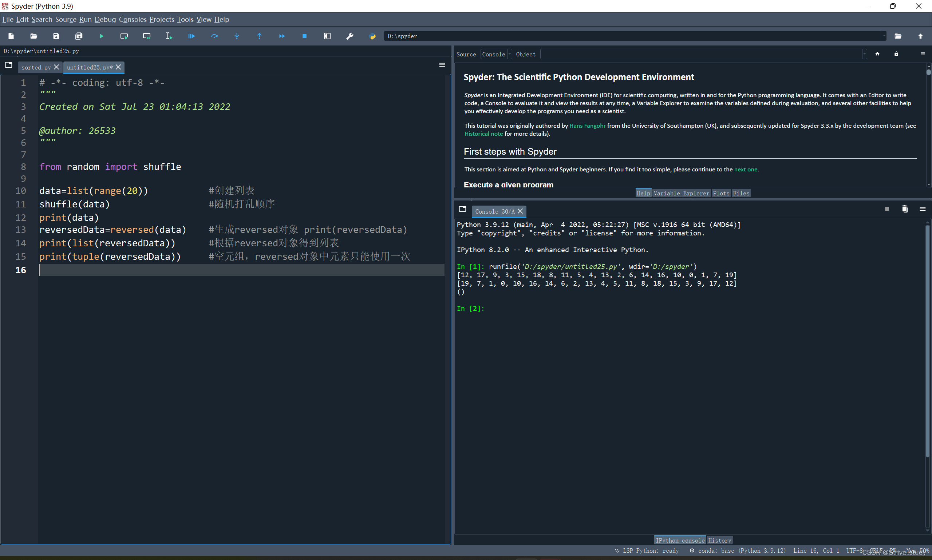Image resolution: width=932 pixels, height=560 pixels.
Task: Click the Save all files icon
Action: tap(79, 36)
